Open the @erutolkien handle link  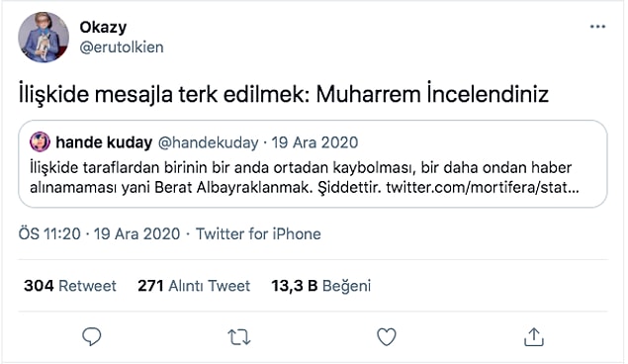point(122,47)
